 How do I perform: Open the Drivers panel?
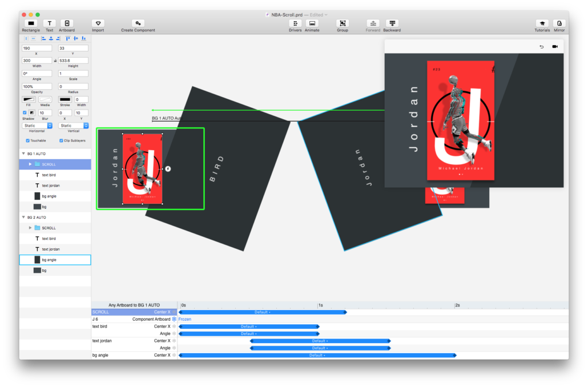pyautogui.click(x=295, y=23)
